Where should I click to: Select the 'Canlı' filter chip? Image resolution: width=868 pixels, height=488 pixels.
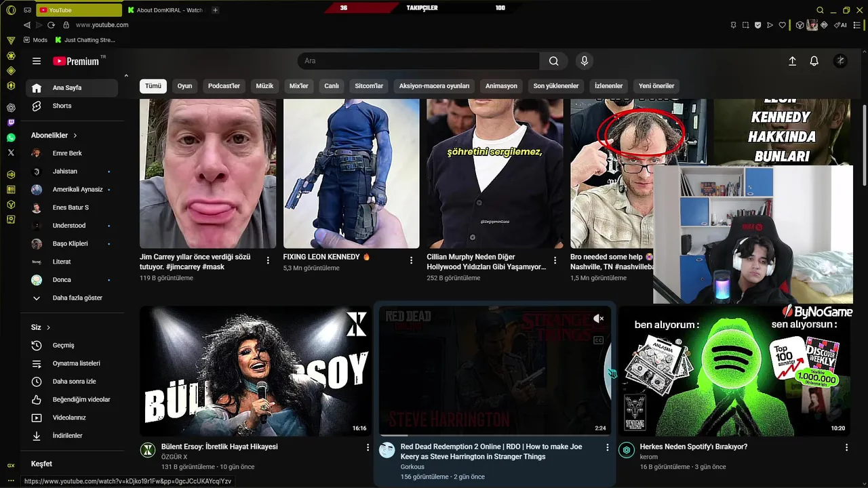click(x=332, y=86)
